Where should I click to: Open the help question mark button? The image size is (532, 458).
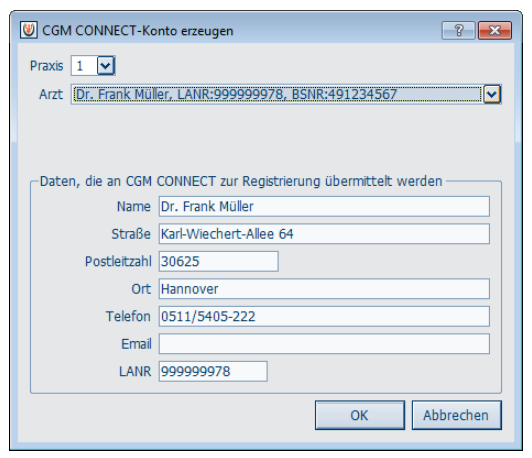[458, 31]
